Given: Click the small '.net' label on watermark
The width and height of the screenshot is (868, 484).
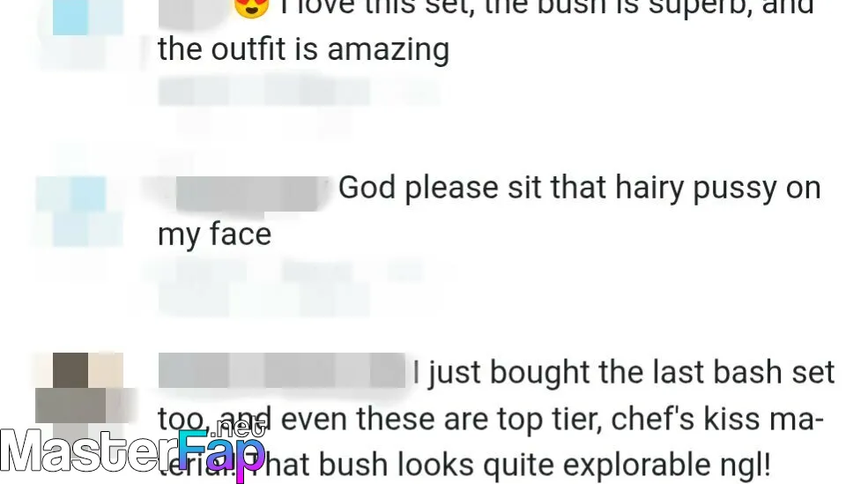Looking at the screenshot, I should tap(241, 428).
